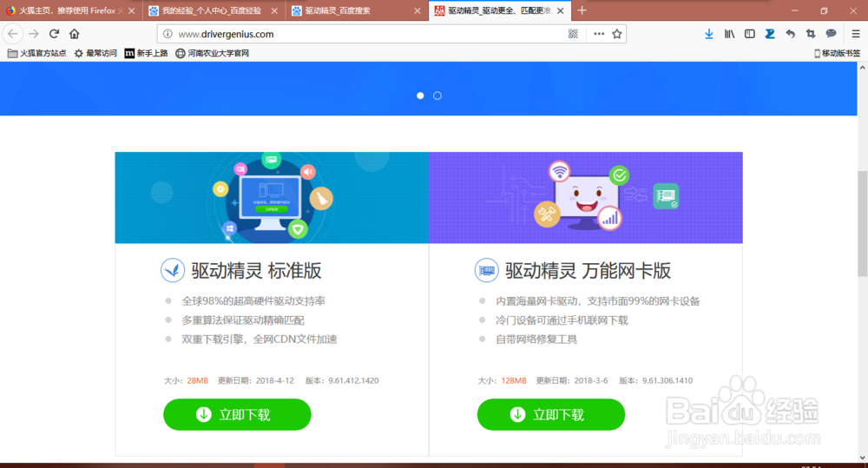Click the 标准版 banner image
Viewport: 868px width, 468px height.
(272, 198)
